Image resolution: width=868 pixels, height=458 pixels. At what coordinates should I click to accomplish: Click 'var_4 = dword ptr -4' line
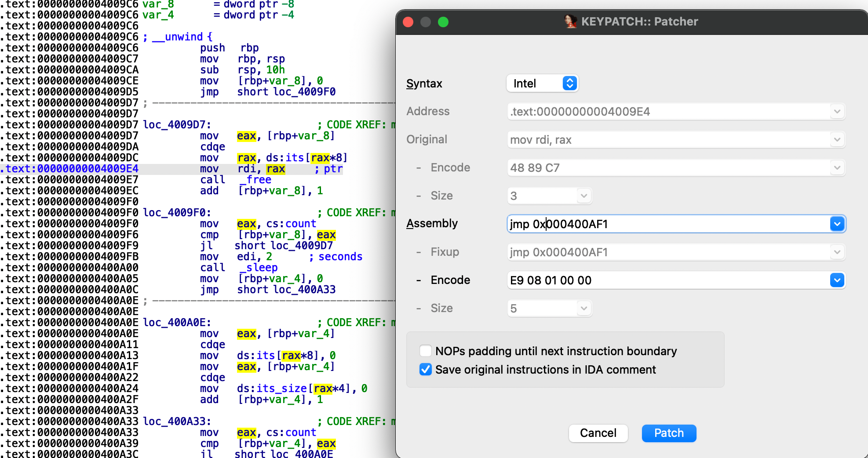click(218, 15)
